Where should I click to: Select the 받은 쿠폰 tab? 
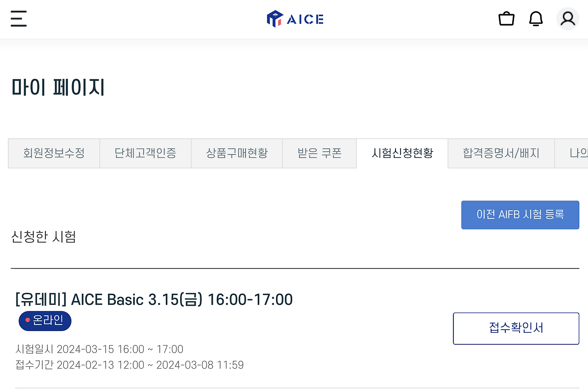point(319,153)
